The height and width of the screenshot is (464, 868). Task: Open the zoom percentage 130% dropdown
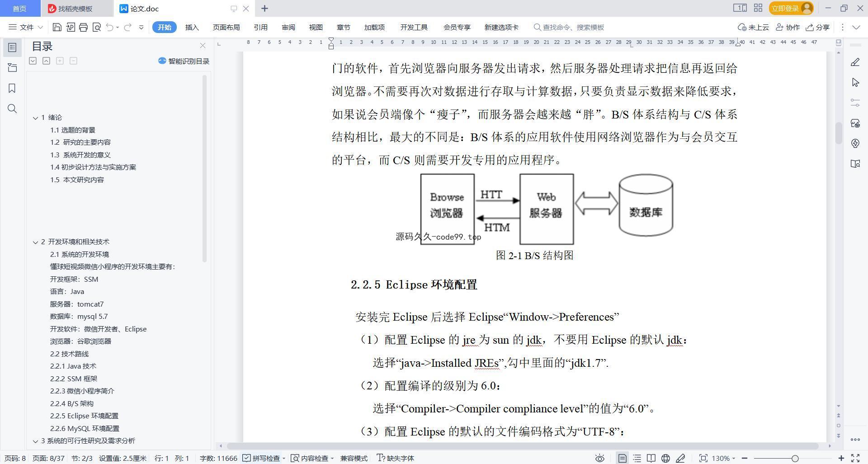click(x=723, y=458)
